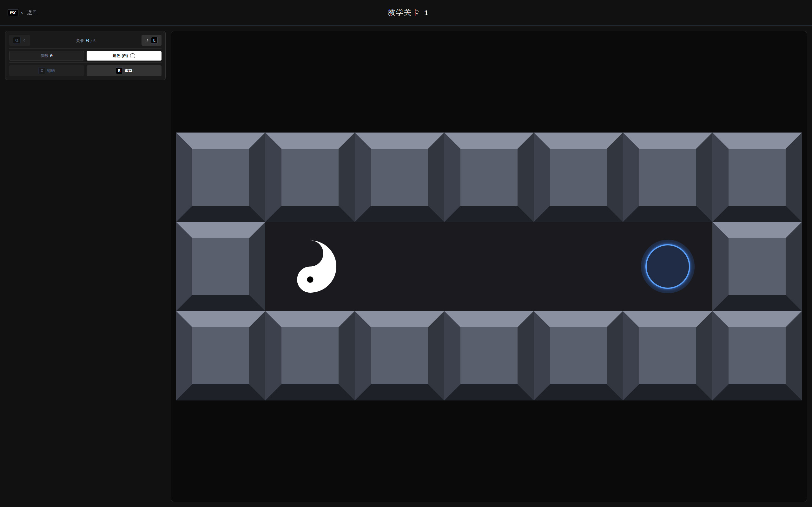Image resolution: width=812 pixels, height=507 pixels.
Task: Click the left chevron to go to previous level
Action: (x=24, y=40)
